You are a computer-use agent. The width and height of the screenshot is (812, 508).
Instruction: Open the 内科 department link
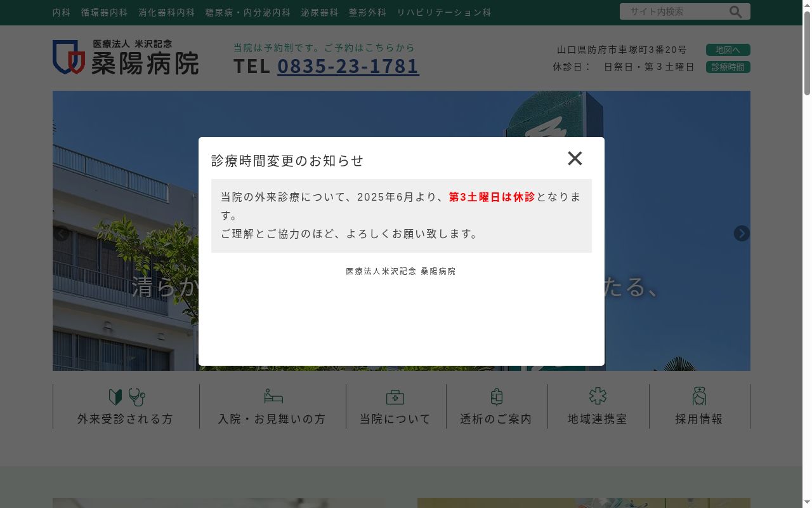click(62, 12)
